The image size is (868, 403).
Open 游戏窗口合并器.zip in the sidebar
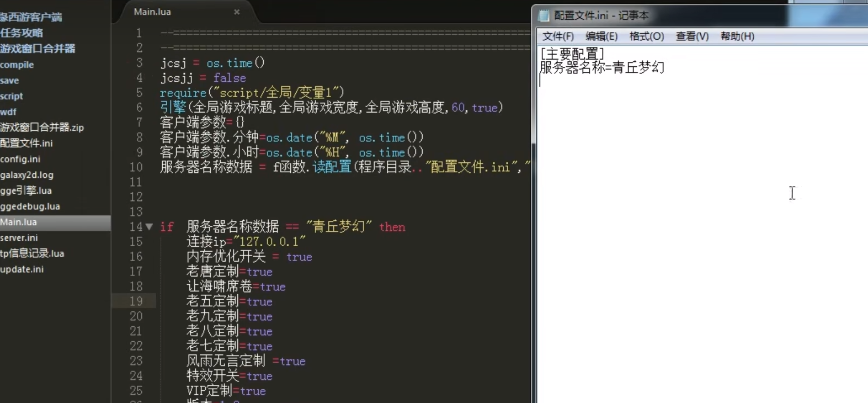[42, 128]
